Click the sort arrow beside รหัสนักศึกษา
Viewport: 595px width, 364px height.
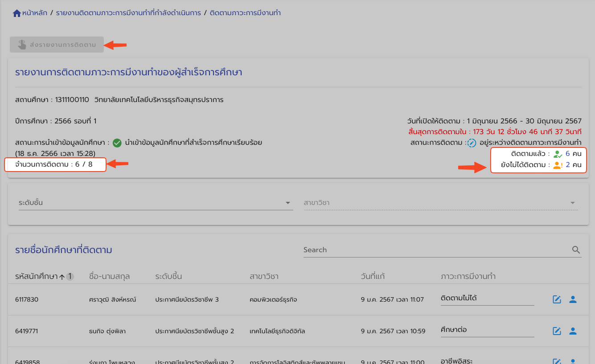click(x=62, y=277)
